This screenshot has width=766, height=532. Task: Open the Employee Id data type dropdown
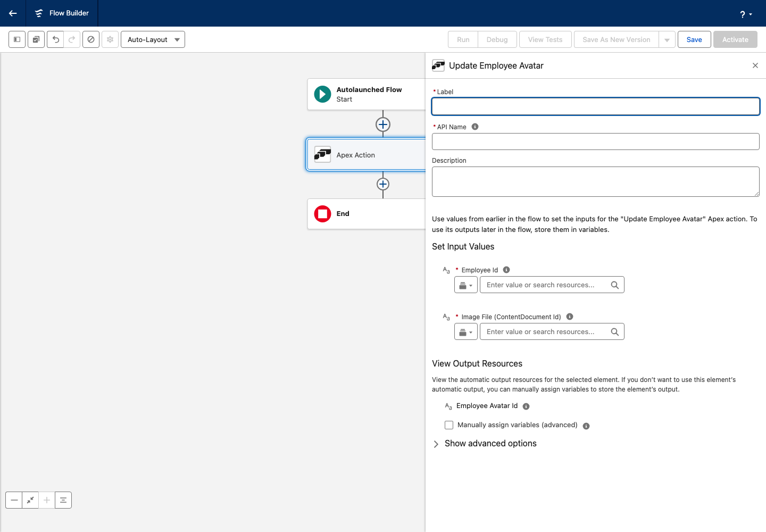coord(465,285)
